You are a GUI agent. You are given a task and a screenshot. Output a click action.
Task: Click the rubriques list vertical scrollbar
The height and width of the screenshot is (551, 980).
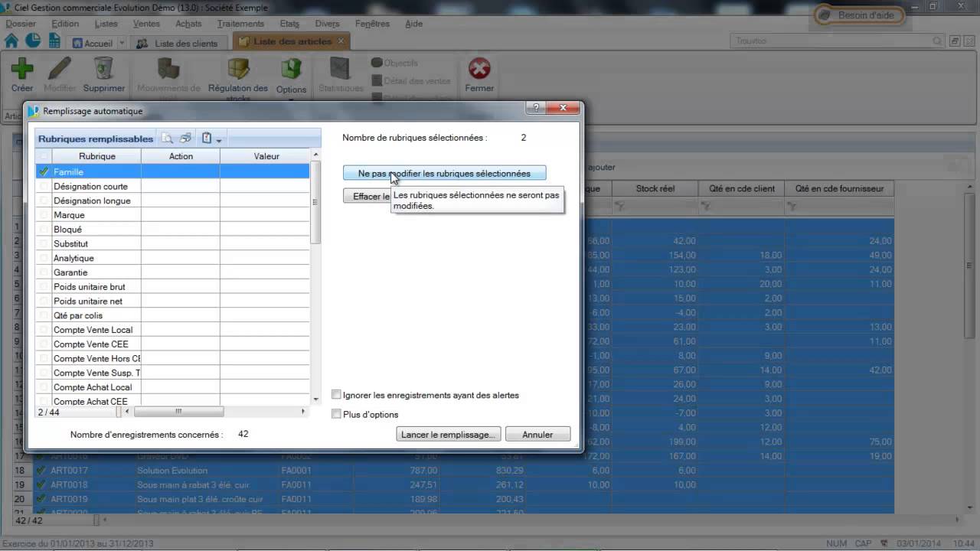[x=315, y=203]
